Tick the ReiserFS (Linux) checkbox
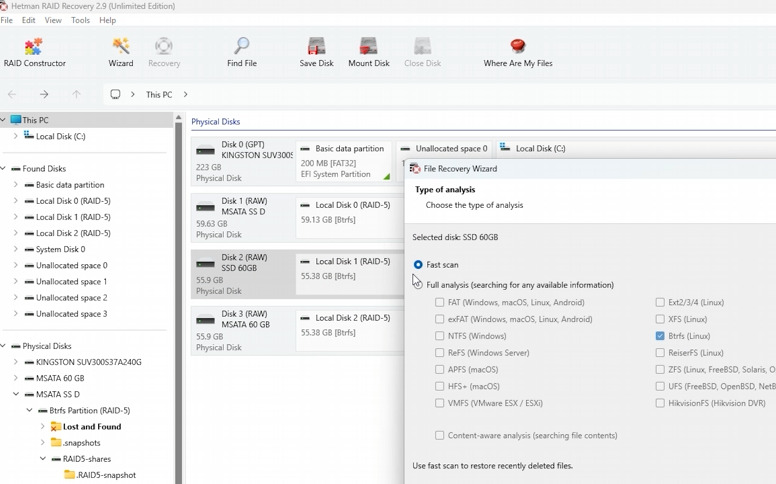This screenshot has height=484, width=776. pos(660,352)
